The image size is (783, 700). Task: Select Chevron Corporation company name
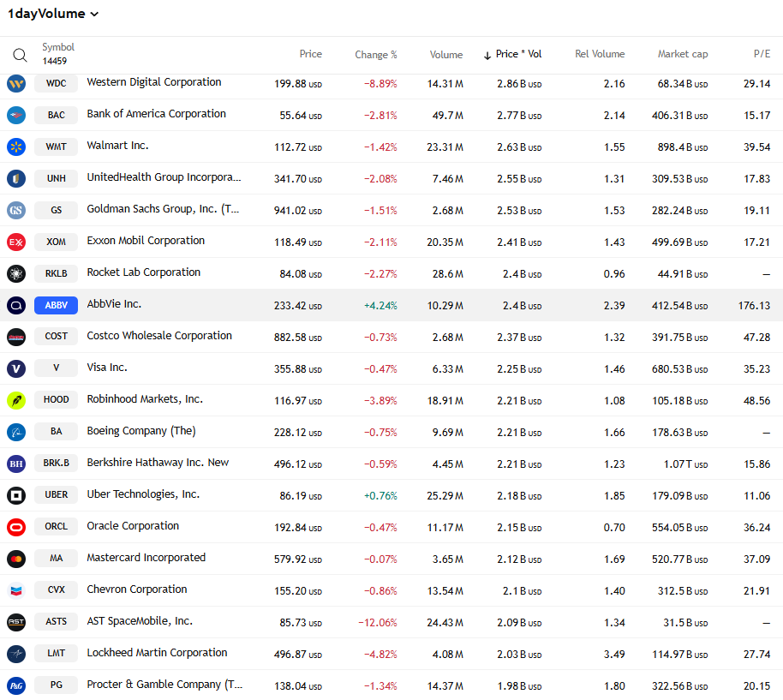tap(137, 589)
